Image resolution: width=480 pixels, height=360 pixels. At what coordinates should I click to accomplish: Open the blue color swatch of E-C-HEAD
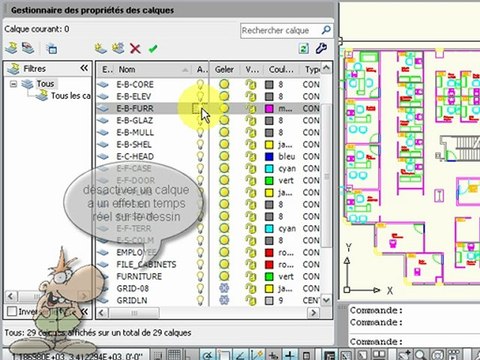[x=269, y=157]
